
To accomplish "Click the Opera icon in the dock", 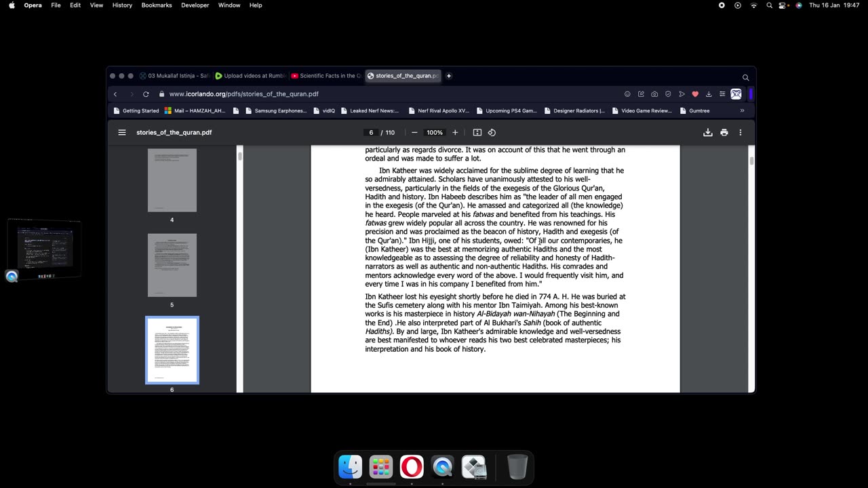I will [412, 467].
